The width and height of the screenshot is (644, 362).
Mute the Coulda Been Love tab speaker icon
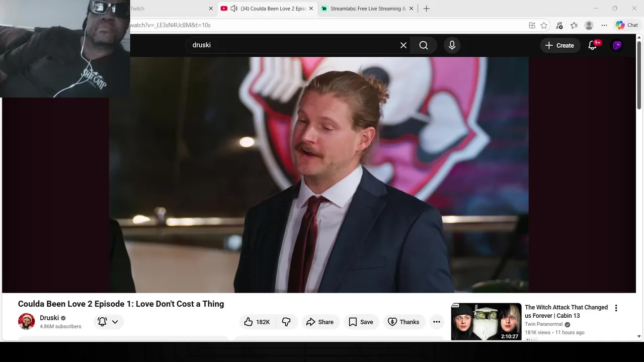(x=234, y=9)
